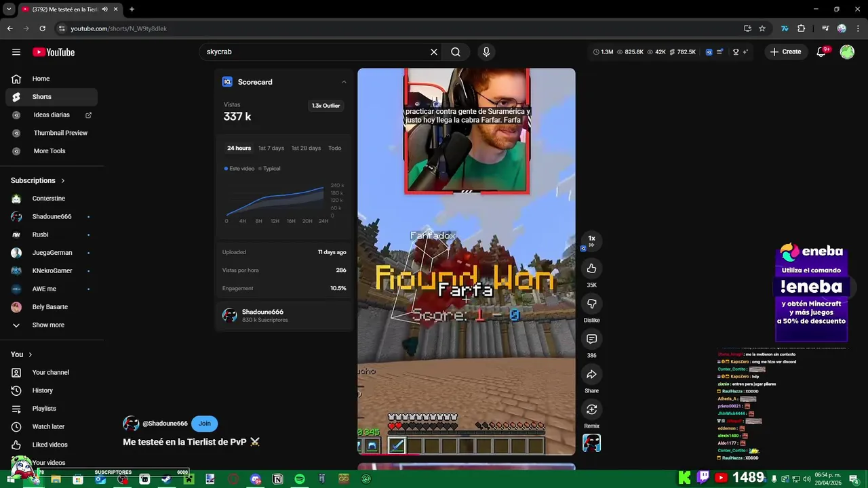Open the Shadoune666 channel card in the Scorecard
This screenshot has width=868, height=488.
284,315
